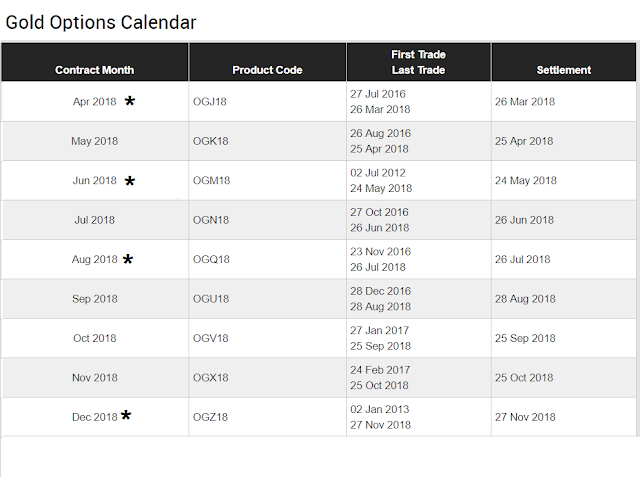
Task: Select the OGM18 product code
Action: click(x=212, y=181)
